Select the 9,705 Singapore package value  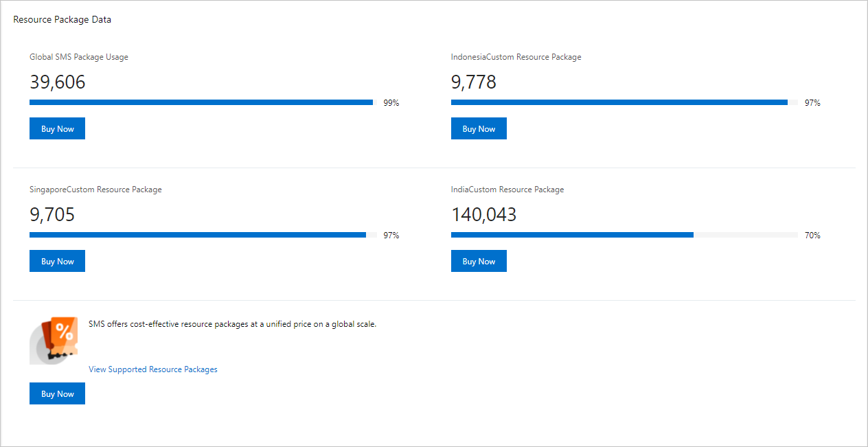pos(52,215)
